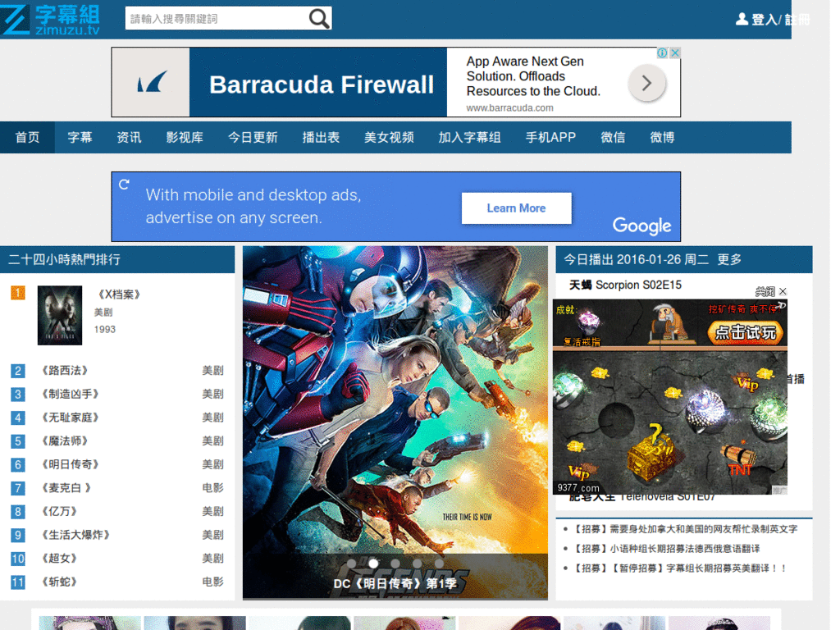Open the 登入 login link
840x630 pixels.
(764, 20)
